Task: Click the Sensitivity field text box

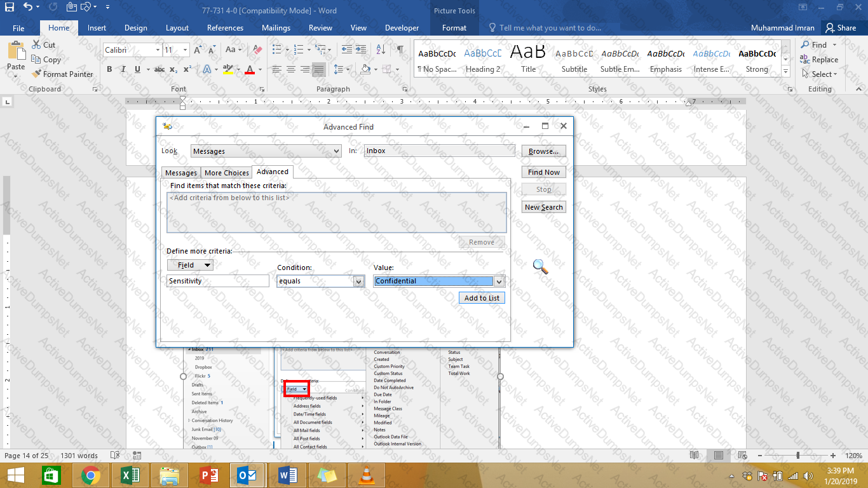Action: [218, 281]
